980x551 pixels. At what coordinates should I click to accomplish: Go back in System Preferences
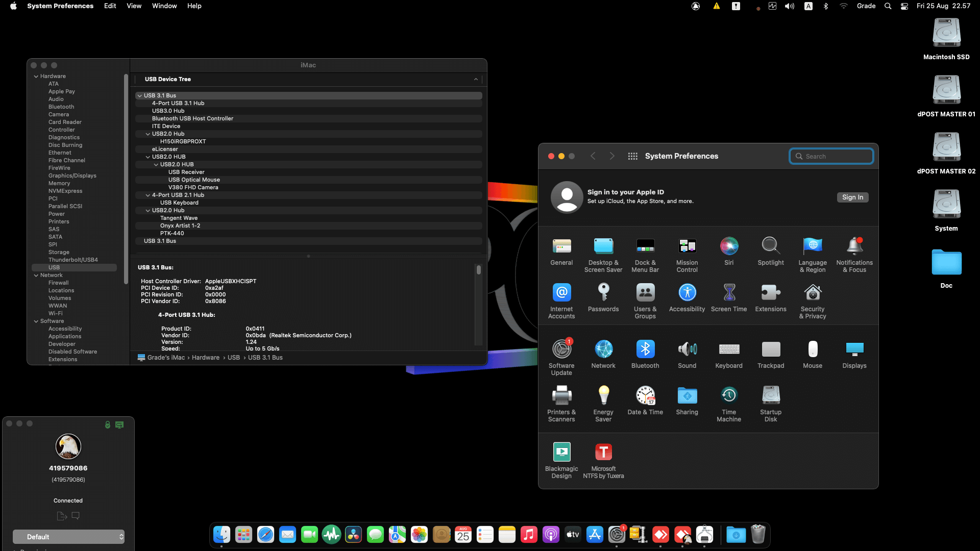point(593,156)
